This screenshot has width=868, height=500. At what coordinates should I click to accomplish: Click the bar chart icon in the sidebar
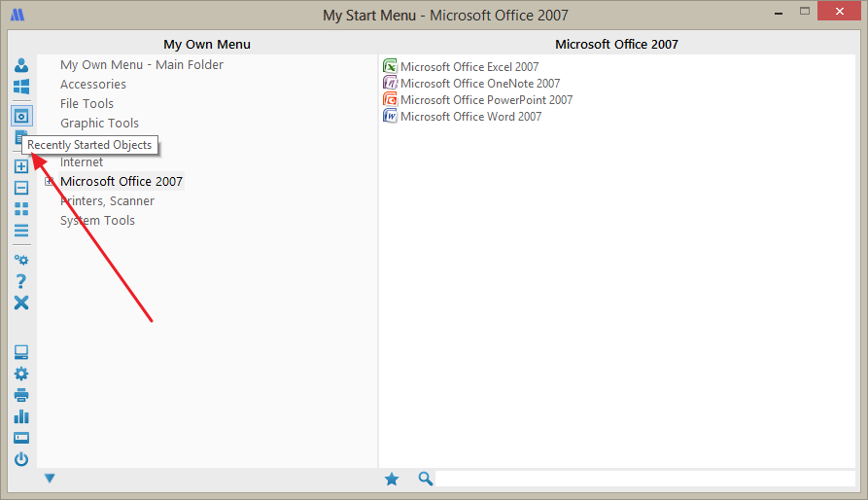click(21, 416)
